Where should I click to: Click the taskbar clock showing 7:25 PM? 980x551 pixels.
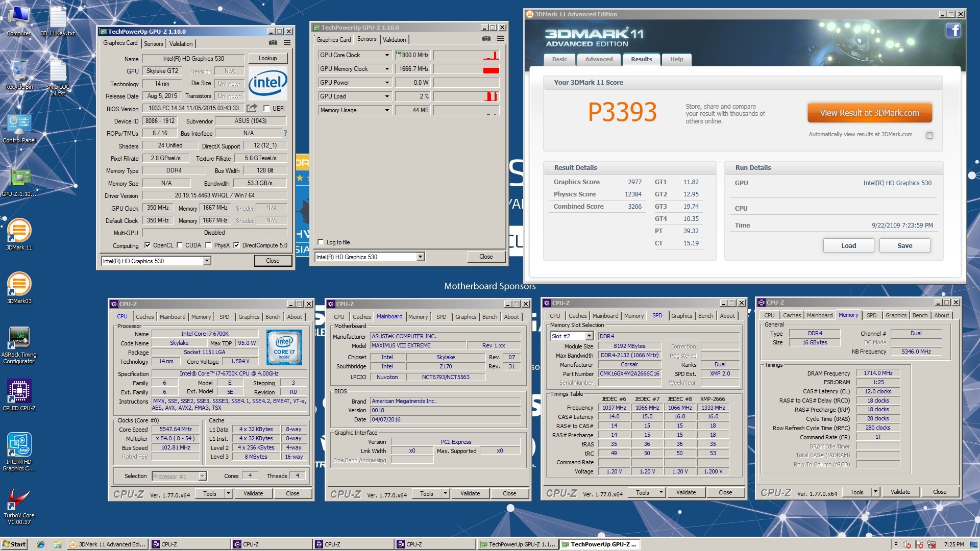point(954,544)
